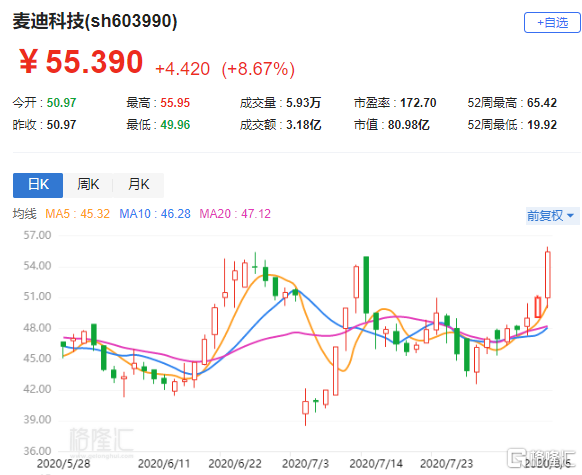This screenshot has height=475, width=582.
Task: Click the 均线 label
Action: pyautogui.click(x=24, y=214)
